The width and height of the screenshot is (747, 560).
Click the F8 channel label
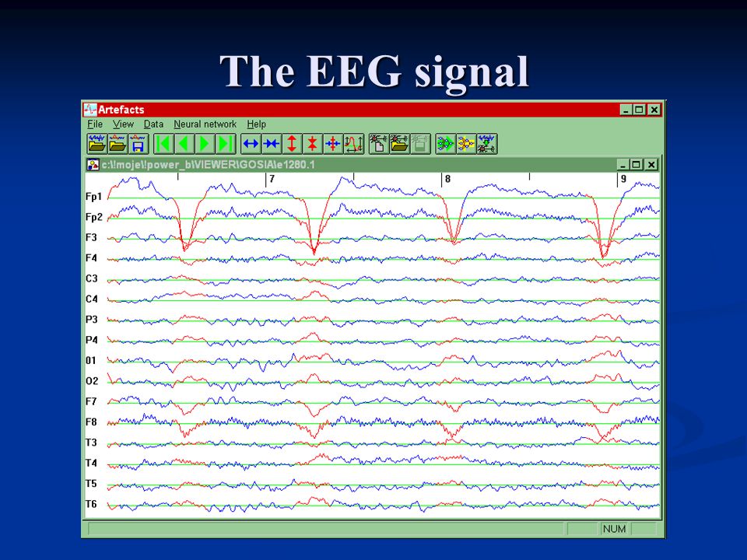(91, 422)
